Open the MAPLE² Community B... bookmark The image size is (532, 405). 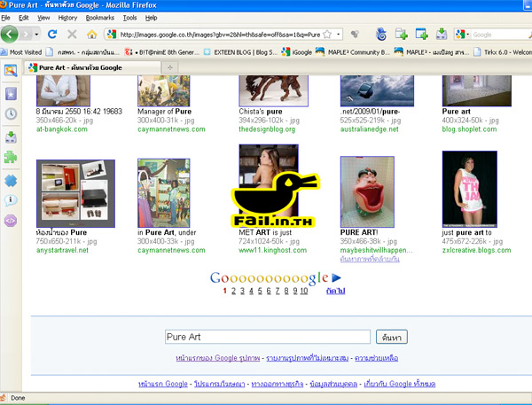point(353,52)
